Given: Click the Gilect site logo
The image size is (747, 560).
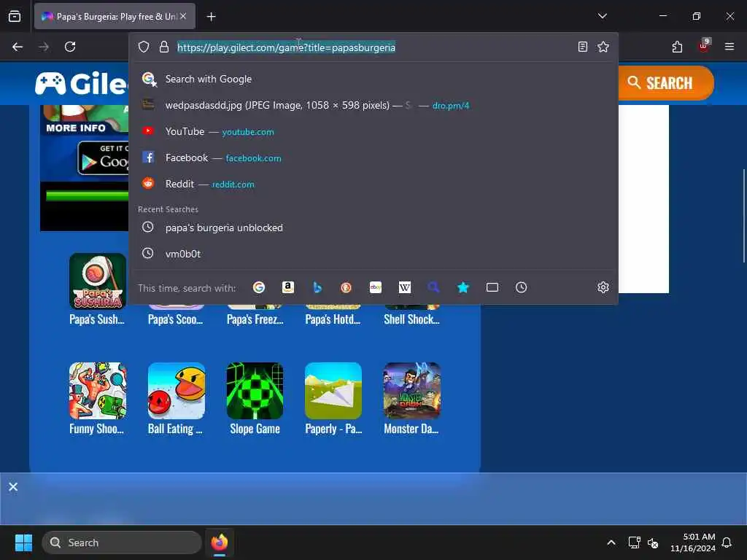Looking at the screenshot, I should tap(82, 83).
